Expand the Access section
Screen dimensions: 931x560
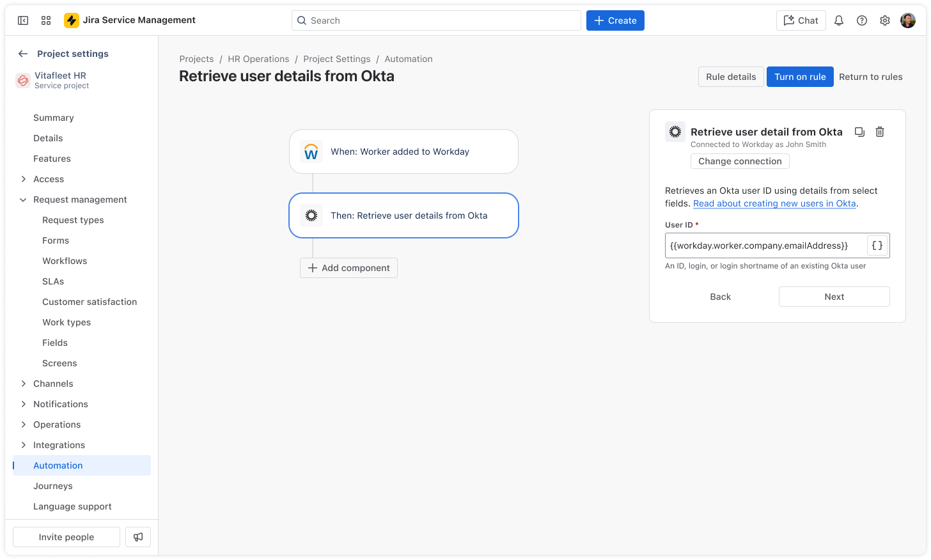coord(24,179)
